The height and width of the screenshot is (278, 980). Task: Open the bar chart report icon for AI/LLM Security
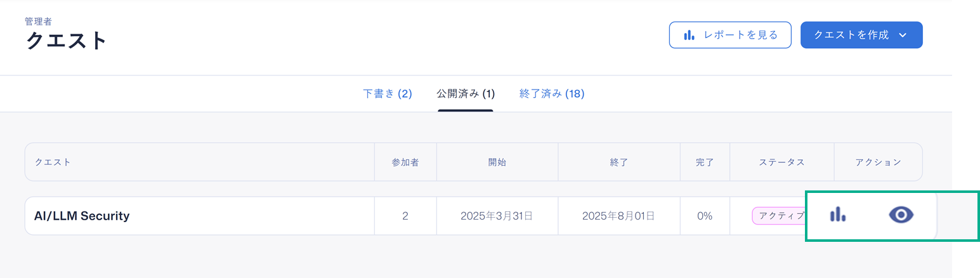pos(837,215)
